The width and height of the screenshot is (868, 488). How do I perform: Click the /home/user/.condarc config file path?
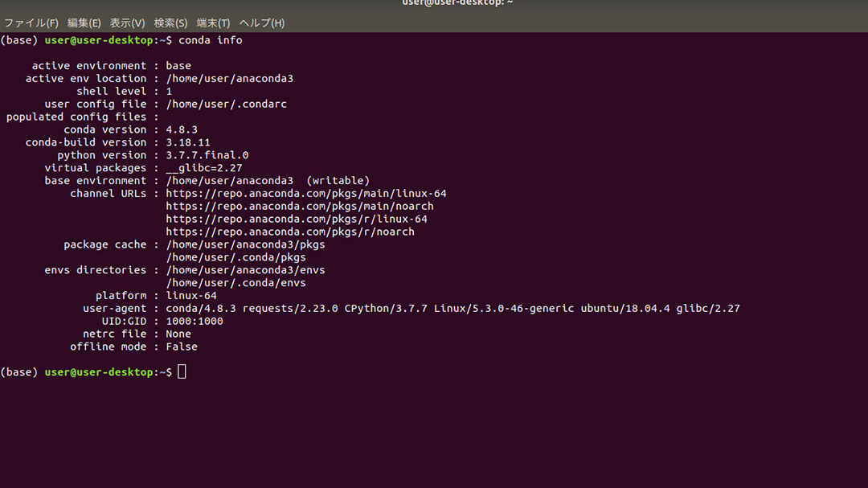[x=227, y=104]
